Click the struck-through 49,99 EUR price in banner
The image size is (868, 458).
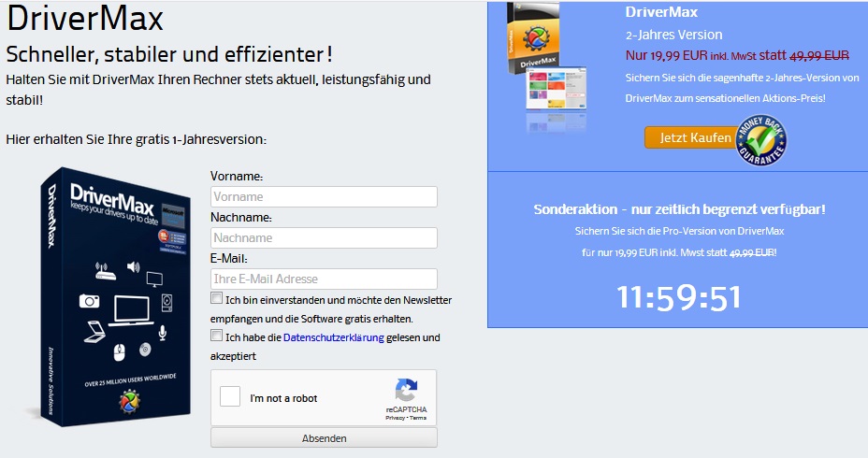pos(819,55)
